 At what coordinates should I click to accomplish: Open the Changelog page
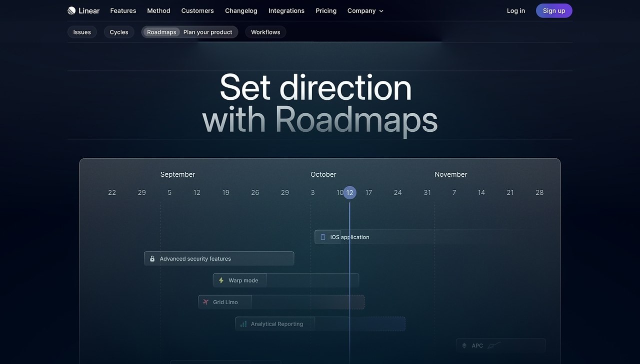pos(241,10)
